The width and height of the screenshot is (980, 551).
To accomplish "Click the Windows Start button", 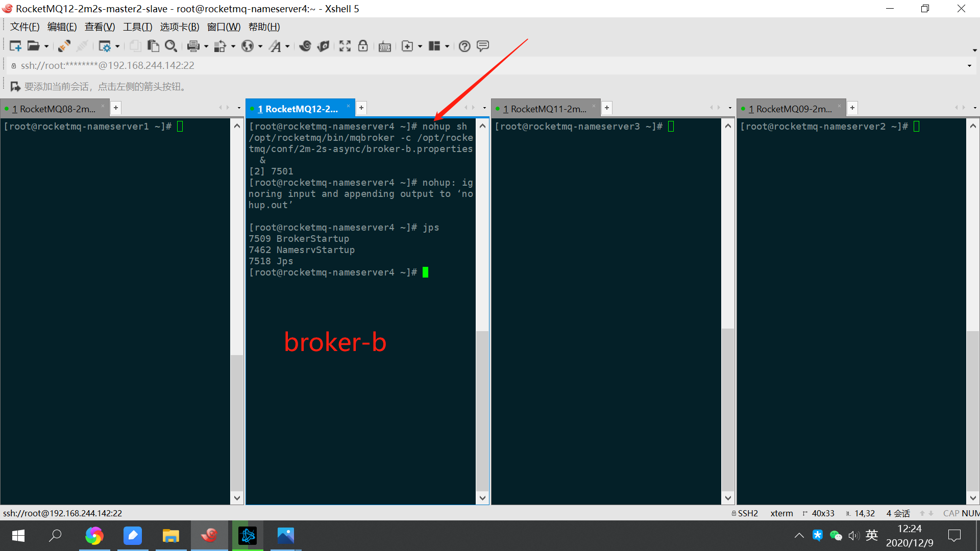I will click(x=18, y=536).
